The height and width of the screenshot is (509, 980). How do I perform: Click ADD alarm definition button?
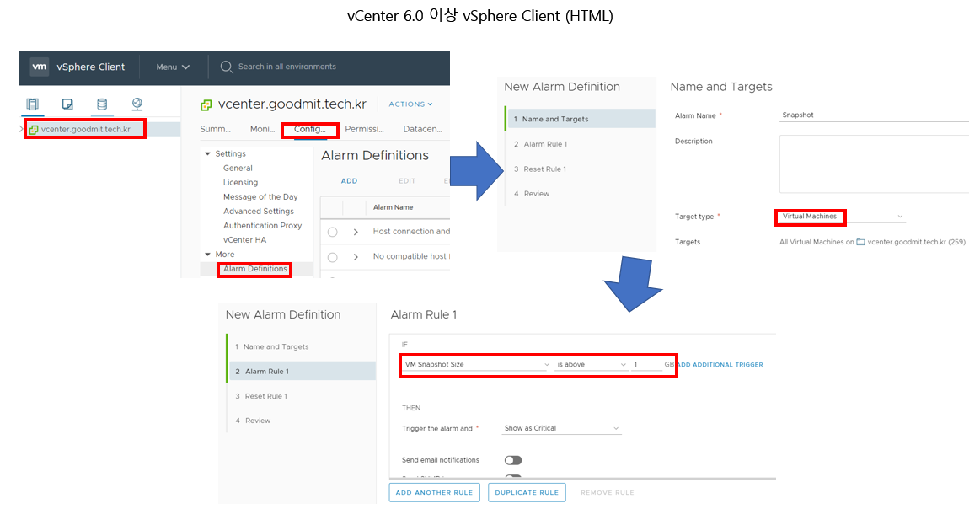[x=350, y=181]
